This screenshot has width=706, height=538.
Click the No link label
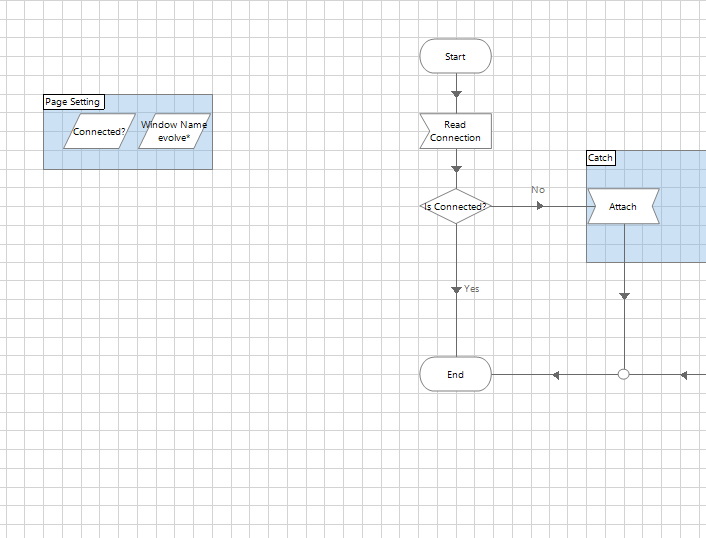tap(538, 190)
